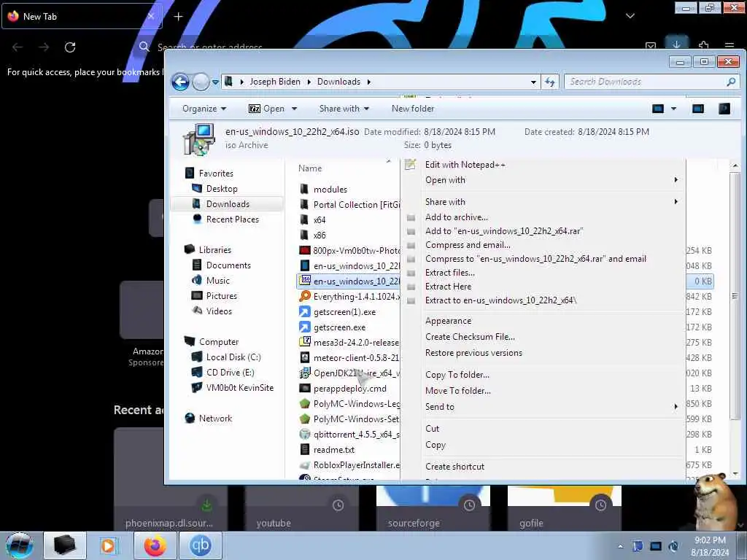Open the view options dropdown arrow
The height and width of the screenshot is (560, 747).
point(673,109)
